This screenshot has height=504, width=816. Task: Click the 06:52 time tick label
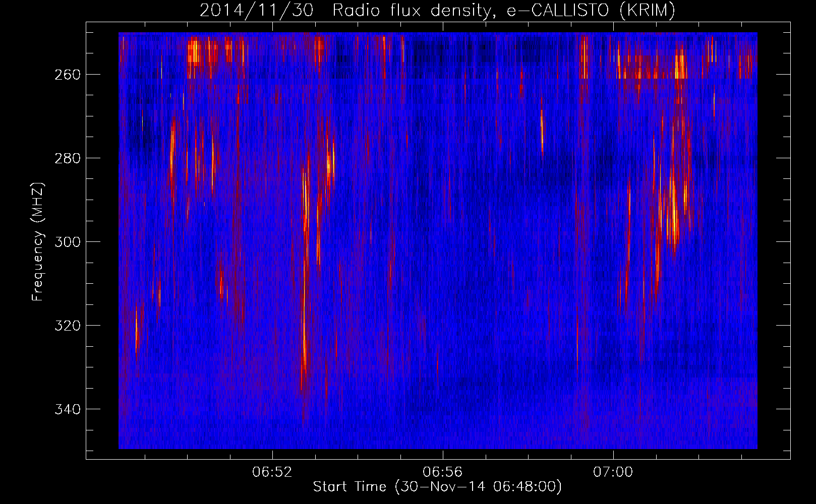click(x=272, y=472)
